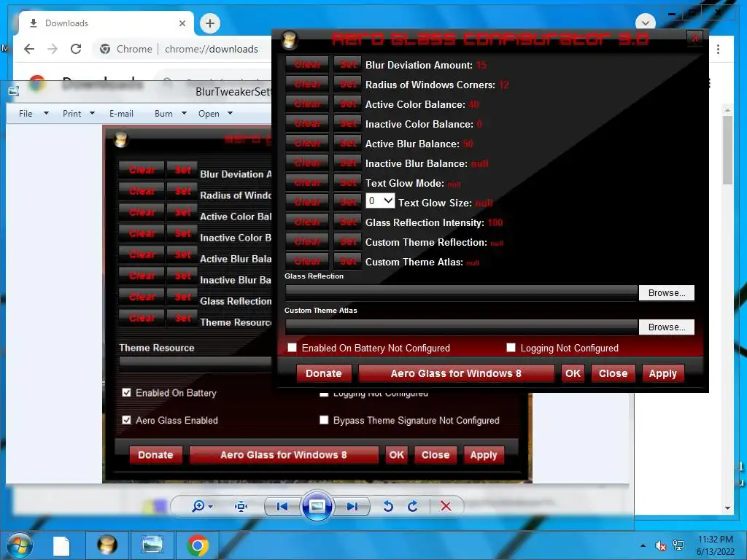Click E-mail in Photo Viewer toolbar
Viewport: 747px width, 560px height.
point(122,113)
